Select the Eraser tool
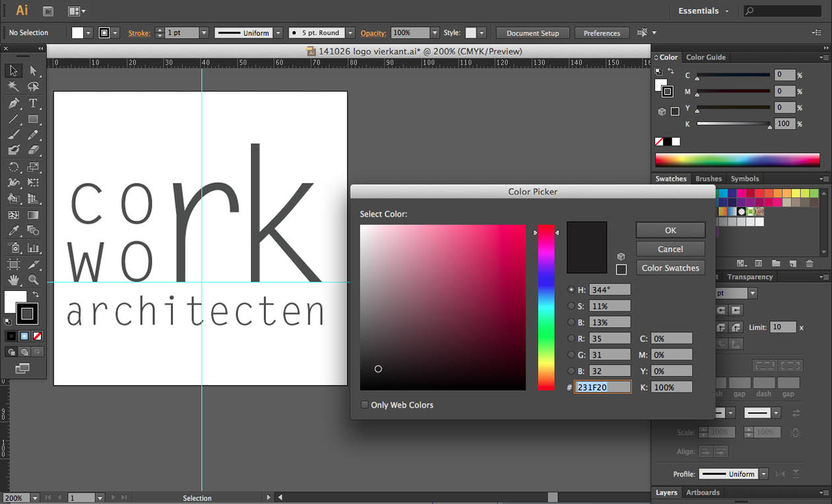 [33, 151]
